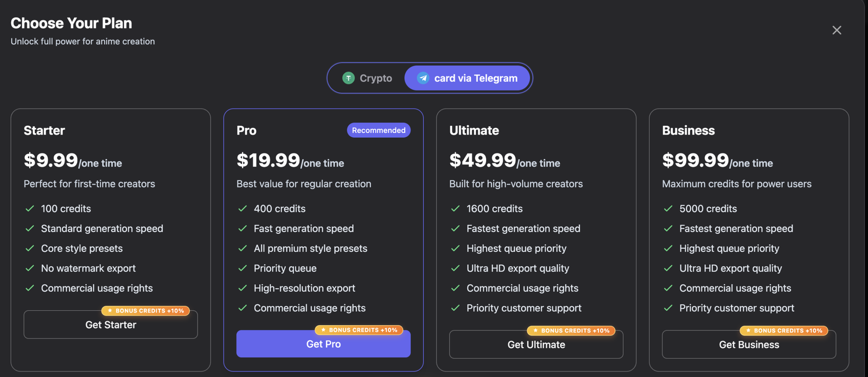Image resolution: width=868 pixels, height=377 pixels.
Task: Click the star on Pro bonus credits badge
Action: [x=323, y=330]
